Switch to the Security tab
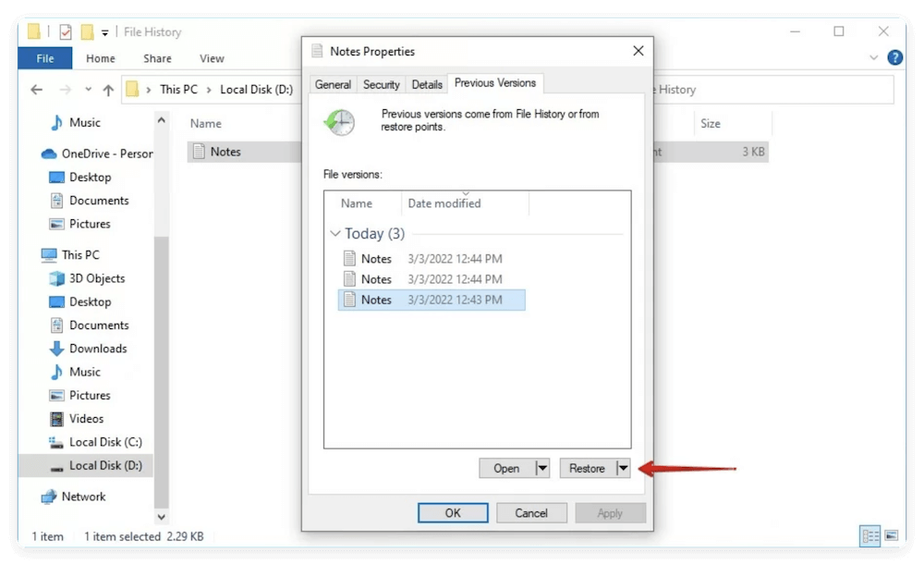The height and width of the screenshot is (565, 924). [x=381, y=83]
